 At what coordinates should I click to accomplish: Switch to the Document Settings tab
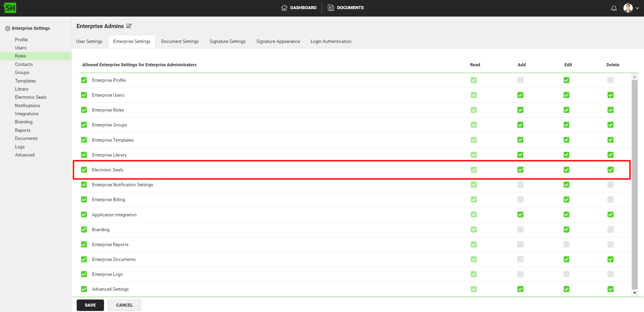(180, 41)
